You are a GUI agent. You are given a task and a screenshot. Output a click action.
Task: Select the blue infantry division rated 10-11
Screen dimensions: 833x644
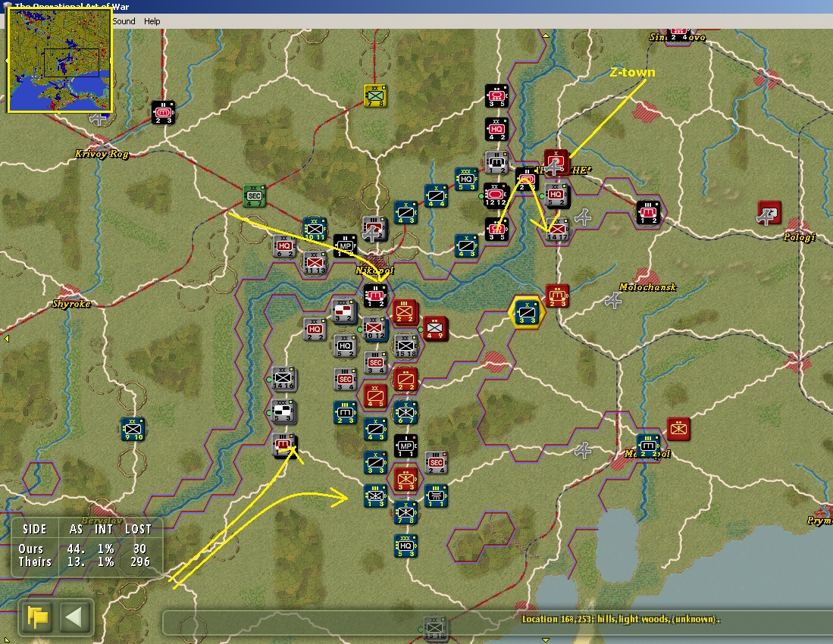click(315, 230)
